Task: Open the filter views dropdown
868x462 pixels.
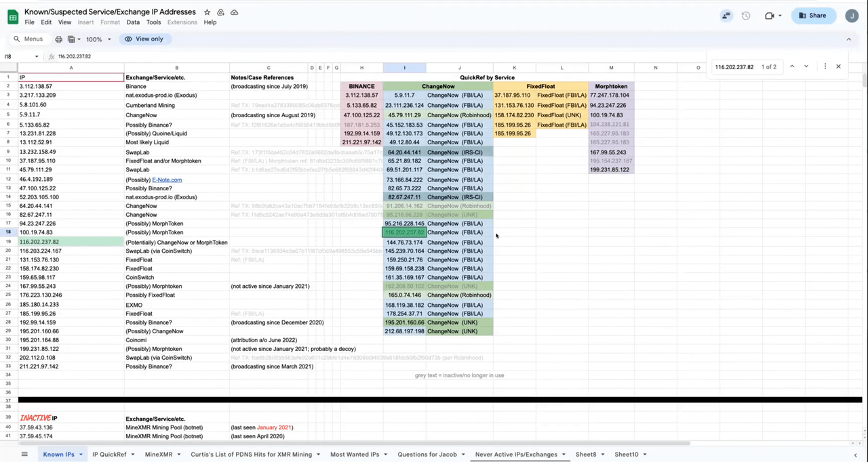Action: pos(73,39)
